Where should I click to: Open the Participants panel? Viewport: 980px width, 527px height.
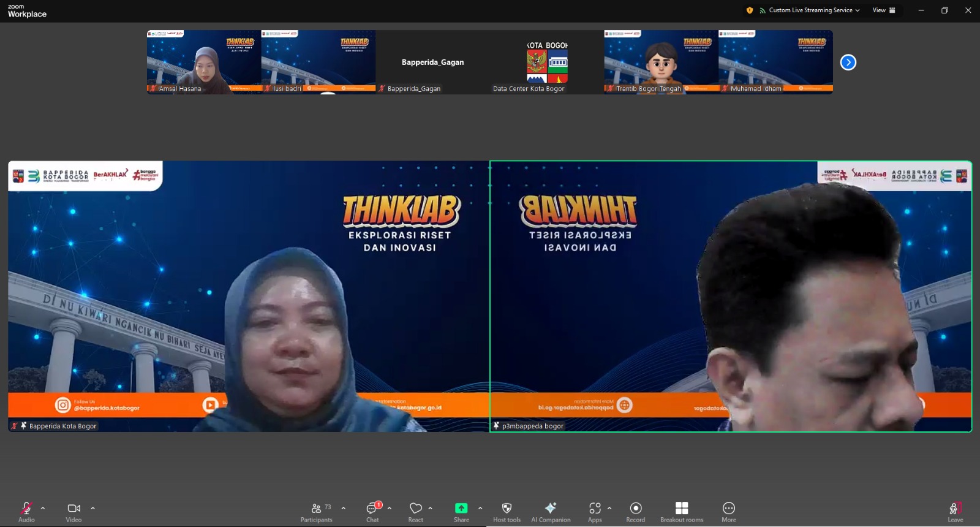[317, 511]
